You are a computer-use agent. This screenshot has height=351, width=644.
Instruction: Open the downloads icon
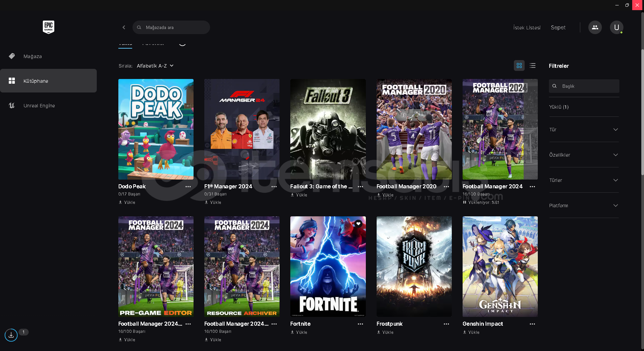coord(11,335)
